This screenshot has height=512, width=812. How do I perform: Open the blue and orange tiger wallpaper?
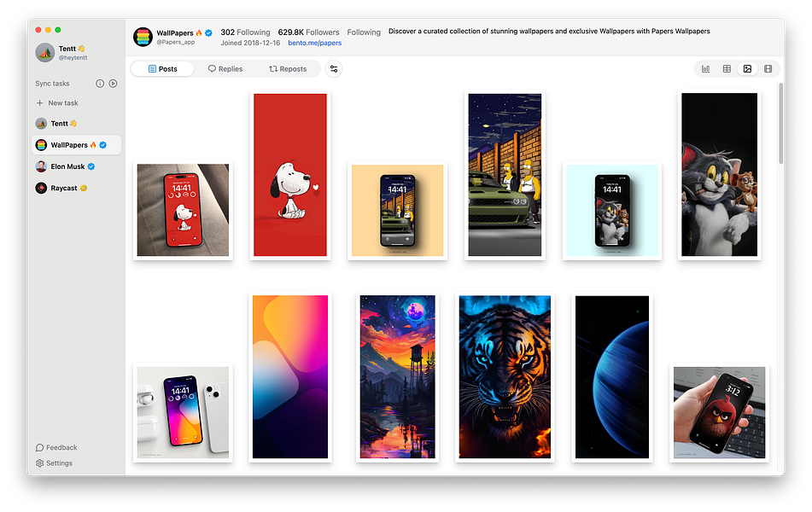click(x=505, y=377)
